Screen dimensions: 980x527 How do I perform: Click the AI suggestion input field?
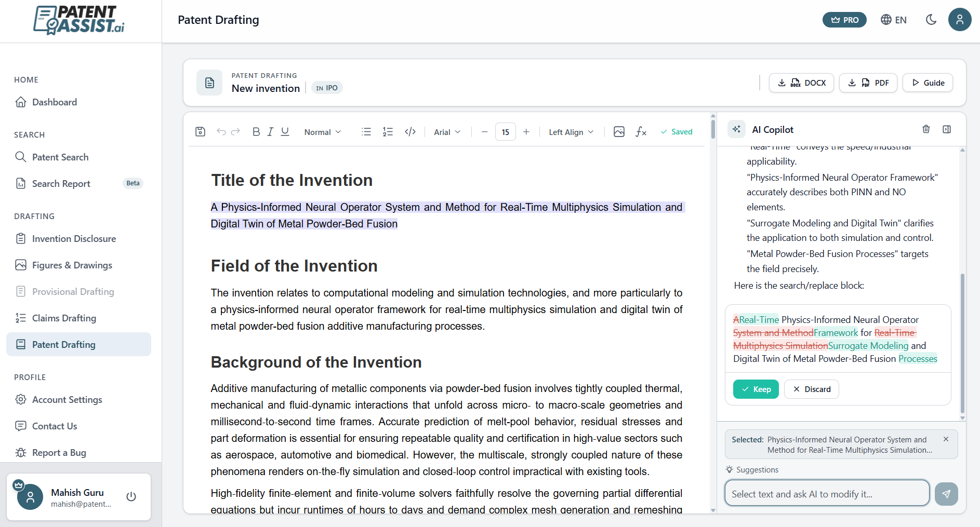(826, 494)
